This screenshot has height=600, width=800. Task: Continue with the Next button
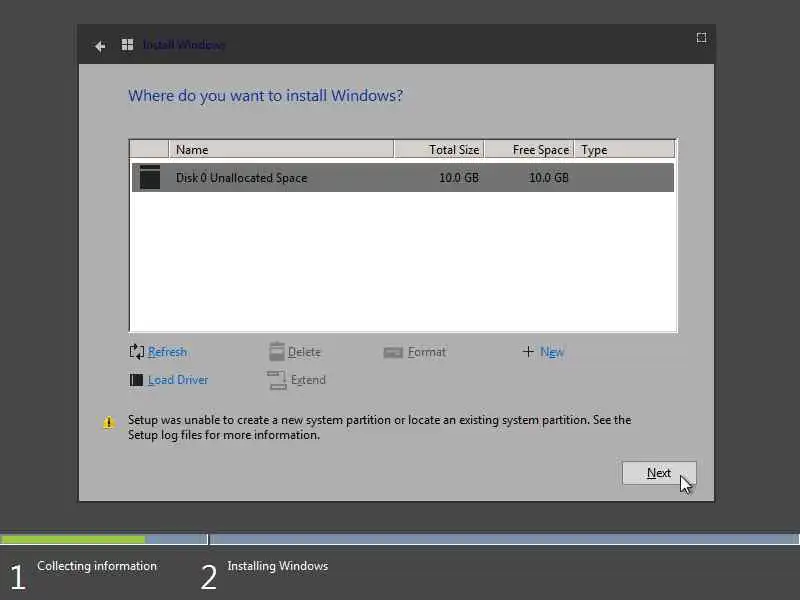[x=659, y=473]
